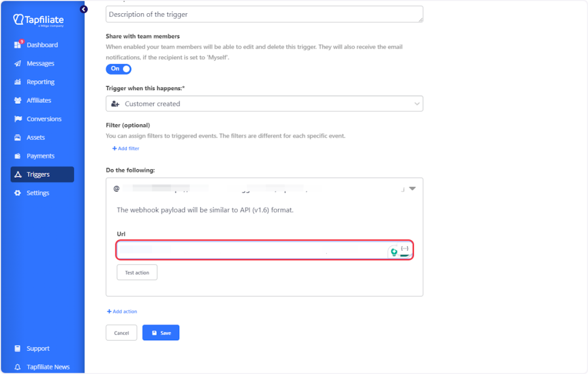588x374 pixels.
Task: Click the Add action link
Action: [x=122, y=311]
